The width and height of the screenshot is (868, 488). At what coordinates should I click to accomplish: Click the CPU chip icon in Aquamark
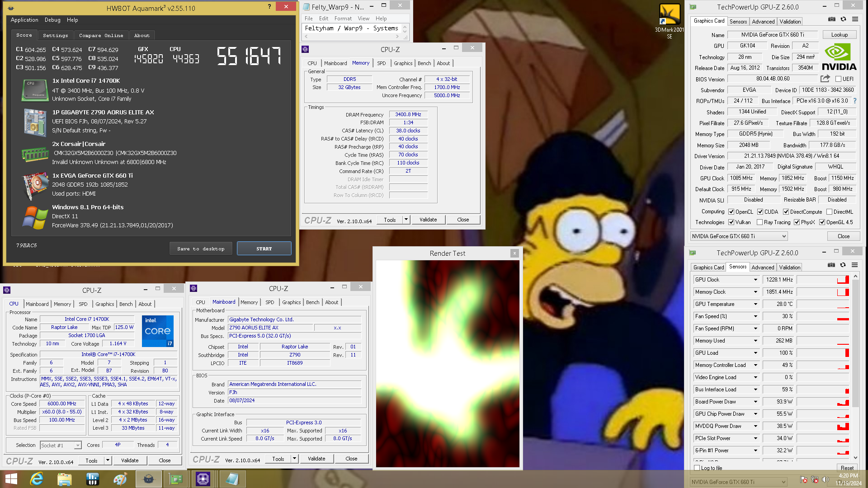tap(35, 90)
